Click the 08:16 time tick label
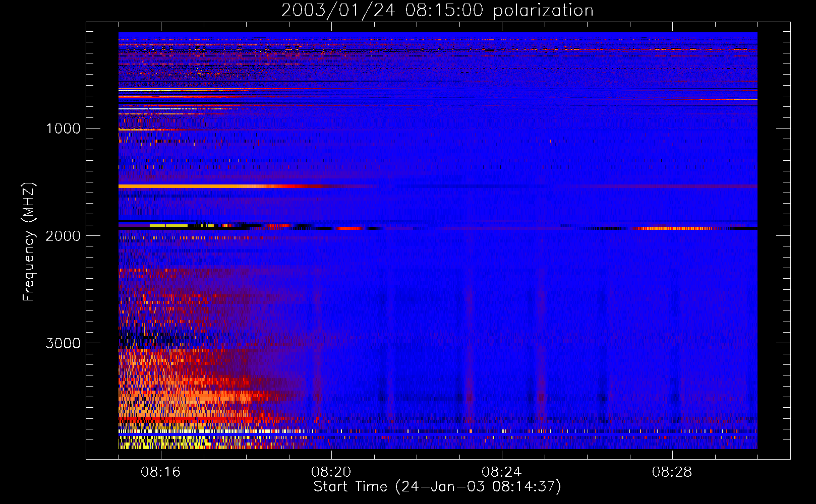This screenshot has width=816, height=504. click(x=161, y=472)
